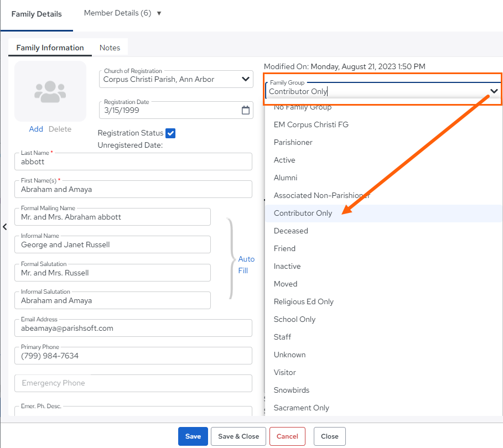Collapse the side panel with left chevron
This screenshot has width=503, height=448.
pyautogui.click(x=5, y=227)
